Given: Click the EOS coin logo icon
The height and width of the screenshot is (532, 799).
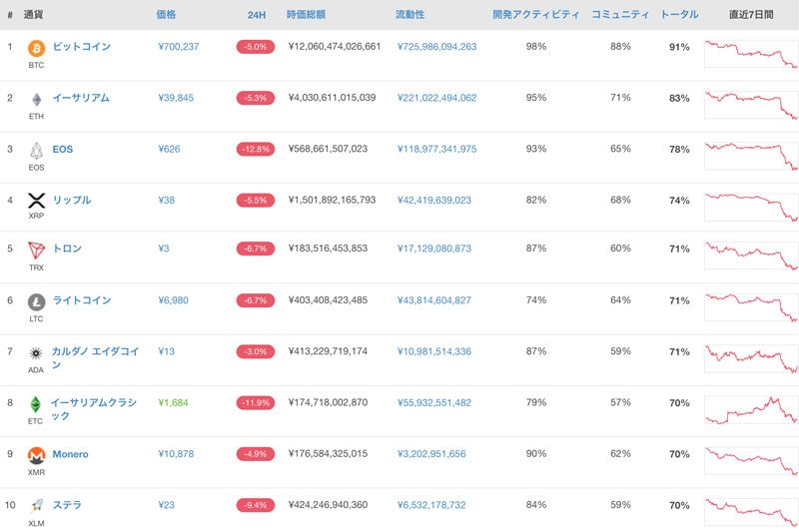Looking at the screenshot, I should click(36, 151).
